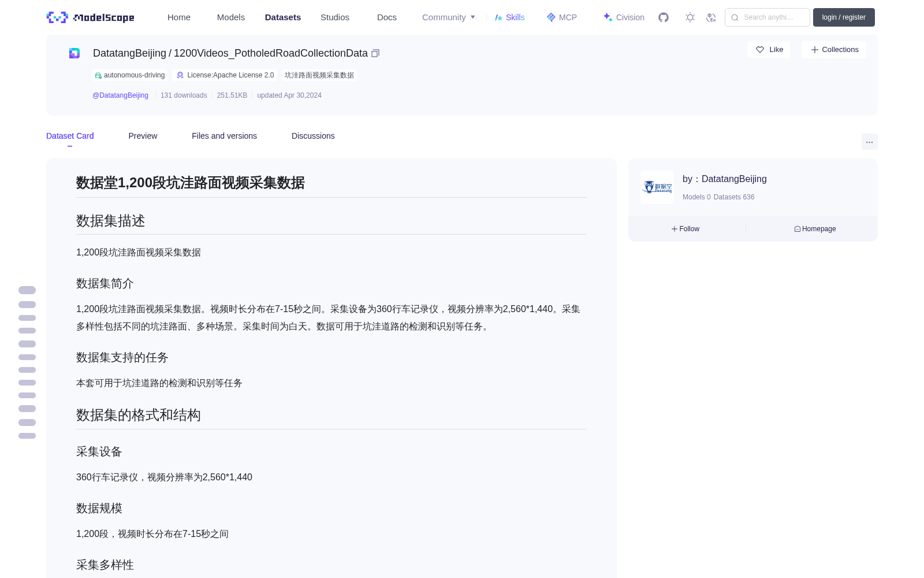Open the Discussions tab
The width and height of the screenshot is (924, 578).
click(x=313, y=136)
